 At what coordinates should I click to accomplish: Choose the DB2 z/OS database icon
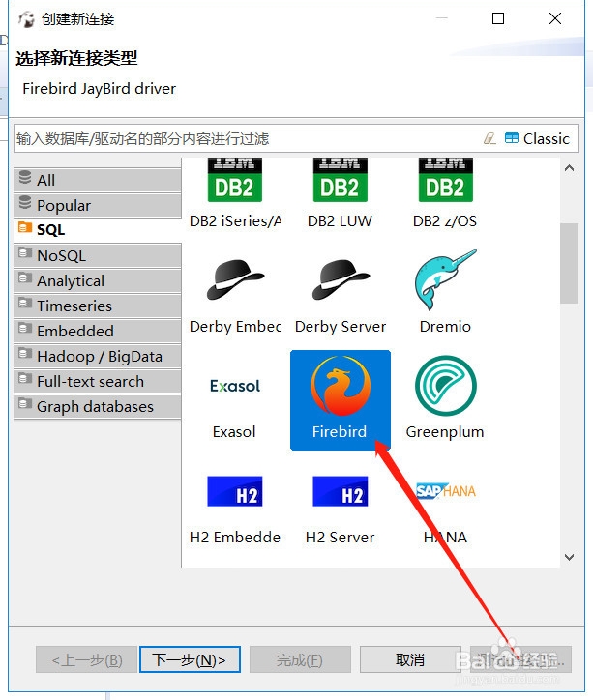(x=445, y=181)
